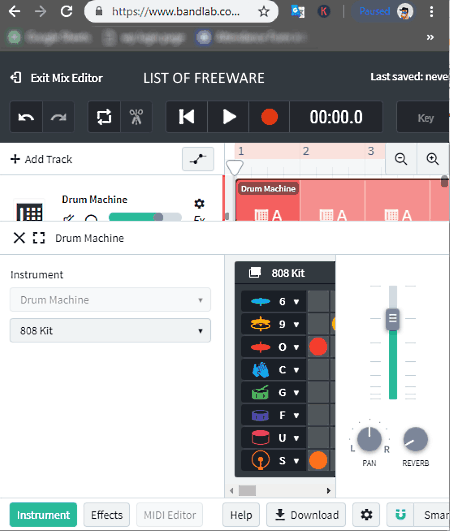Viewport: 450px width, 531px height.
Task: Click the red tom icon in row U
Action: (260, 437)
